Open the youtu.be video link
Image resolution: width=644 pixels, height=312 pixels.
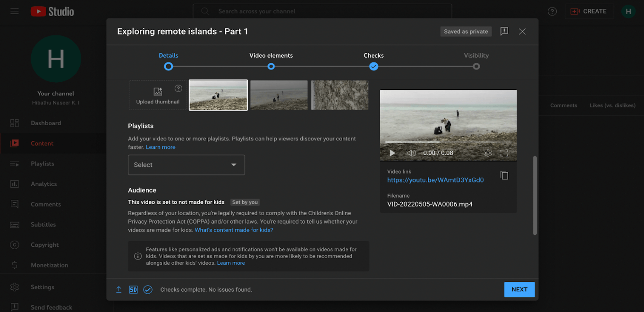pos(435,180)
